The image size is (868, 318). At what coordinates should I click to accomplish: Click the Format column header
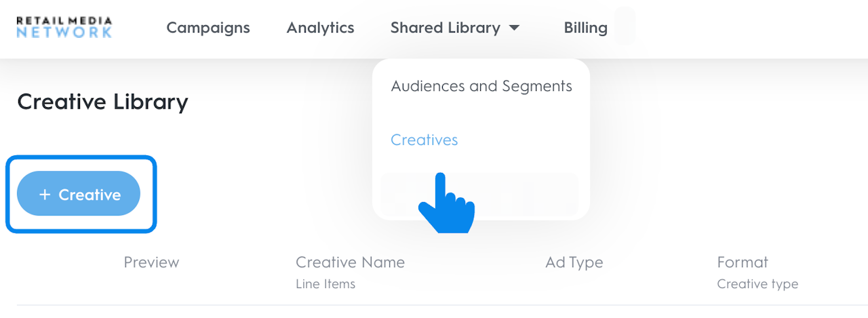(743, 262)
